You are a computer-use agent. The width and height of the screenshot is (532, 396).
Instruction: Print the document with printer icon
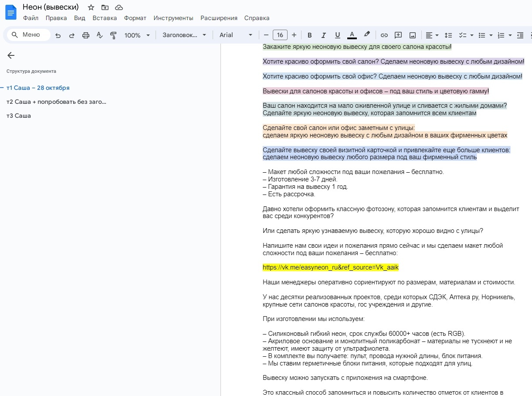pos(86,35)
